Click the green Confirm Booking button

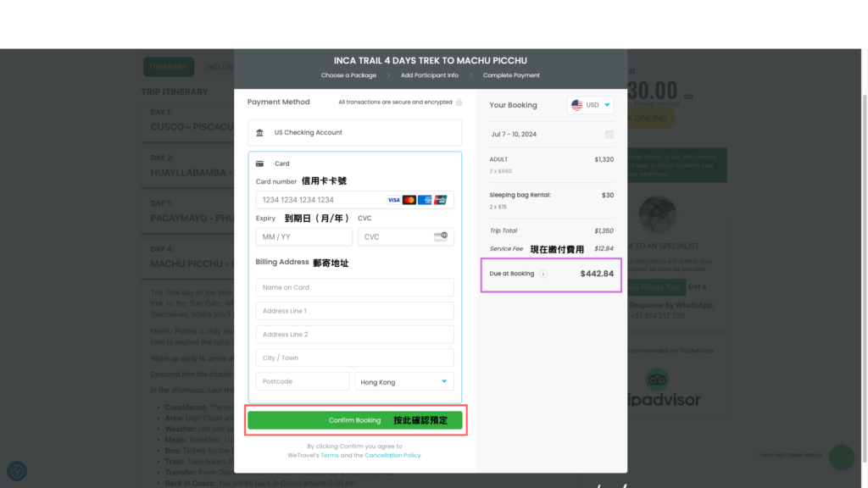point(355,420)
